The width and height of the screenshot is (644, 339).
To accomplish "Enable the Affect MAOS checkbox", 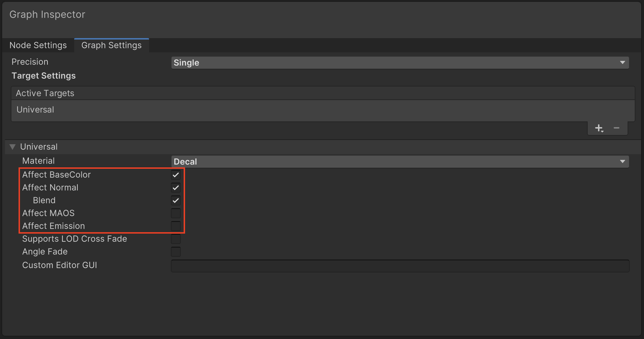I will click(176, 213).
